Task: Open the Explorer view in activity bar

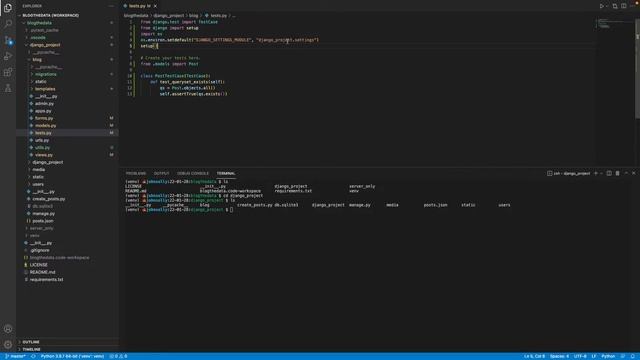Action: [8, 7]
